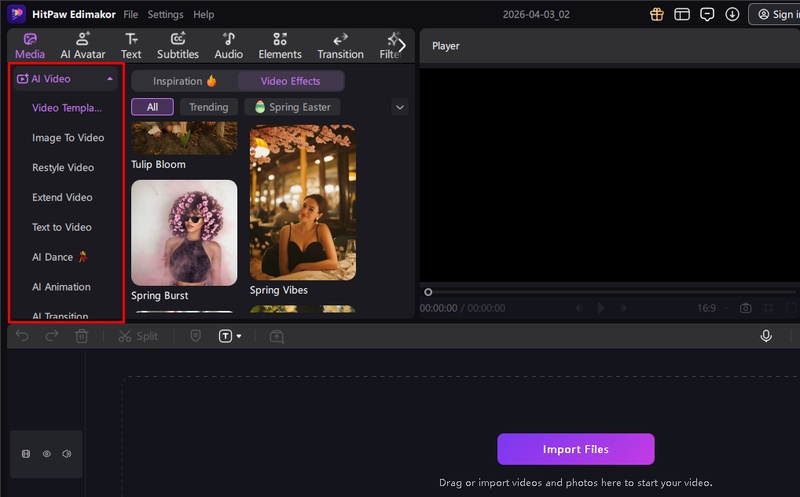Select the AI Avatar tool
Viewport: 800px width, 497px height.
[x=81, y=46]
